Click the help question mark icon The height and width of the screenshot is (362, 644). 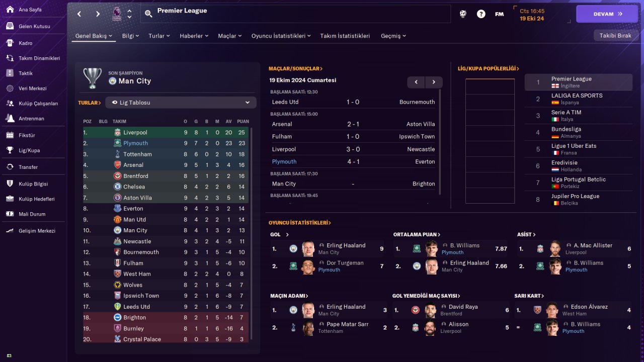[481, 14]
